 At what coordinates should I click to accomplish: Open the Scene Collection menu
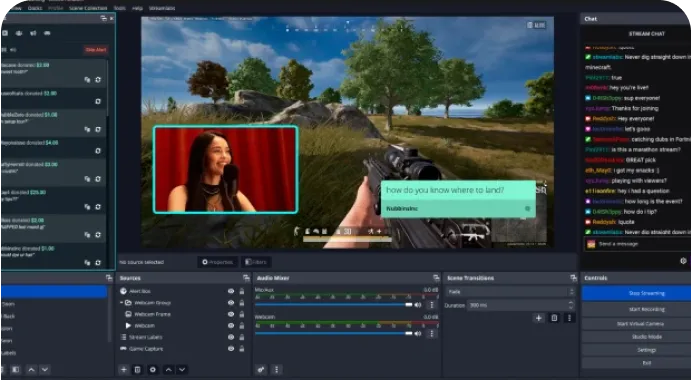[88, 8]
